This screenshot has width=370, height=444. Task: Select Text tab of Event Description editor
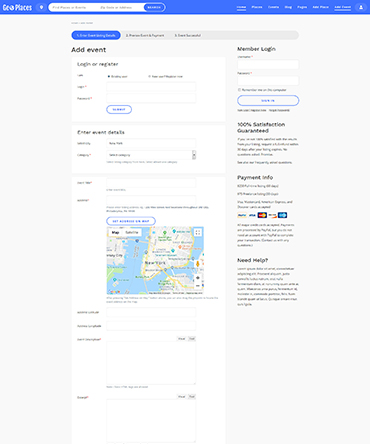point(192,339)
